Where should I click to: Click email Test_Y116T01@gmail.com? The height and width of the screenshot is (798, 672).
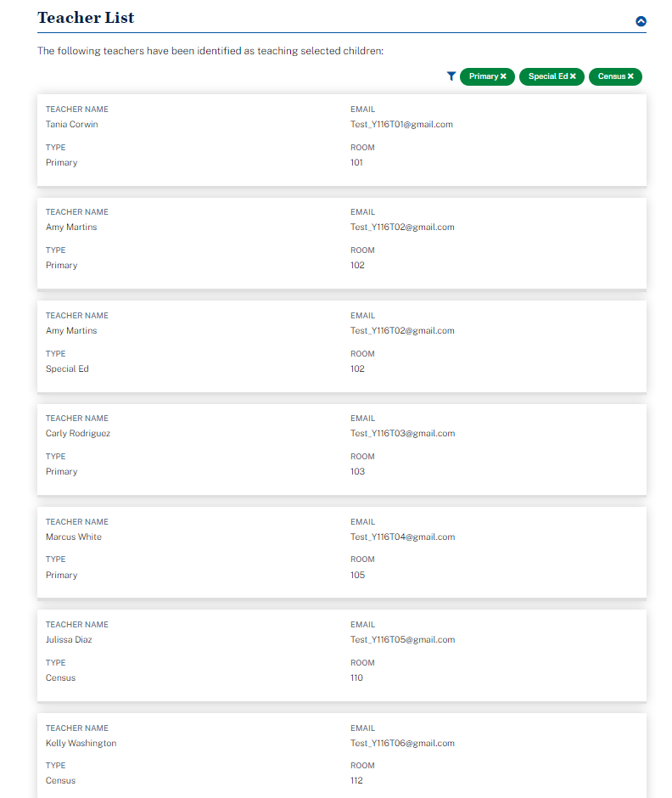coord(401,125)
